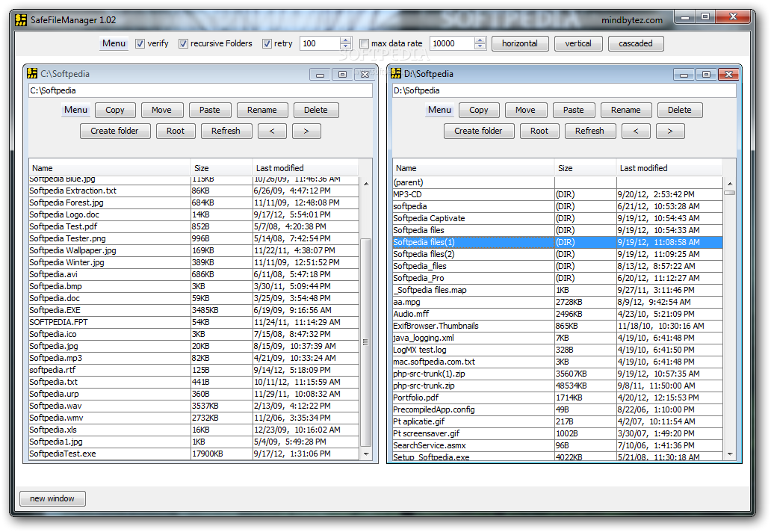Select the SOFTPEDIA.FPT file row
The width and height of the screenshot is (771, 532).
(x=193, y=322)
